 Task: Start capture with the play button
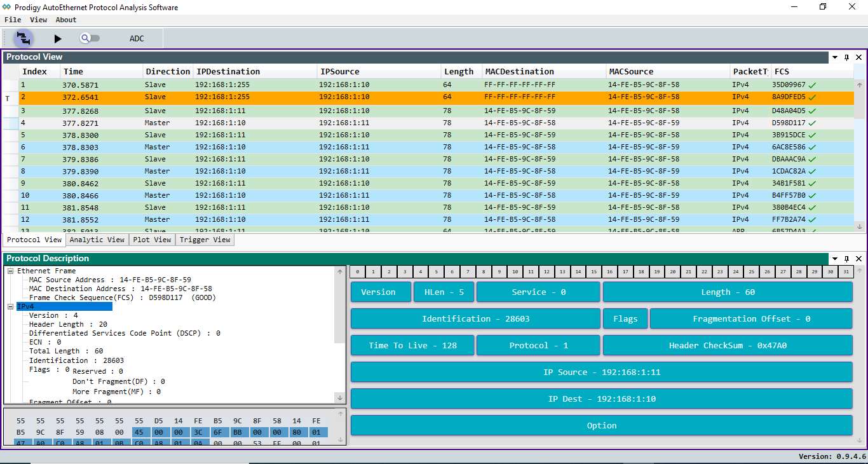58,39
